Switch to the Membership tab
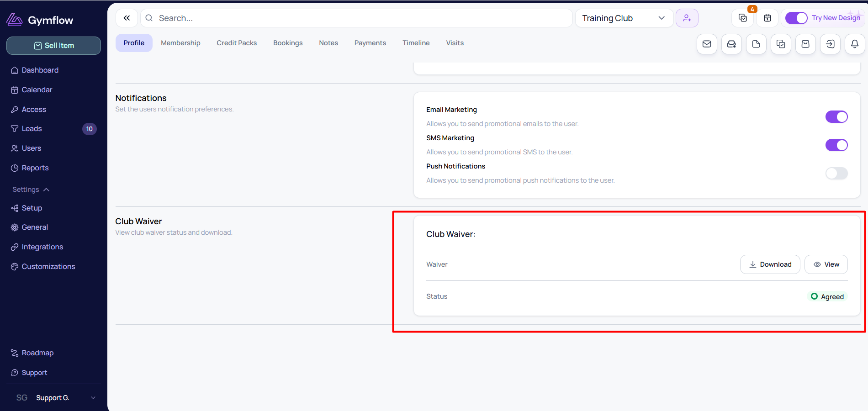The height and width of the screenshot is (411, 868). point(180,43)
